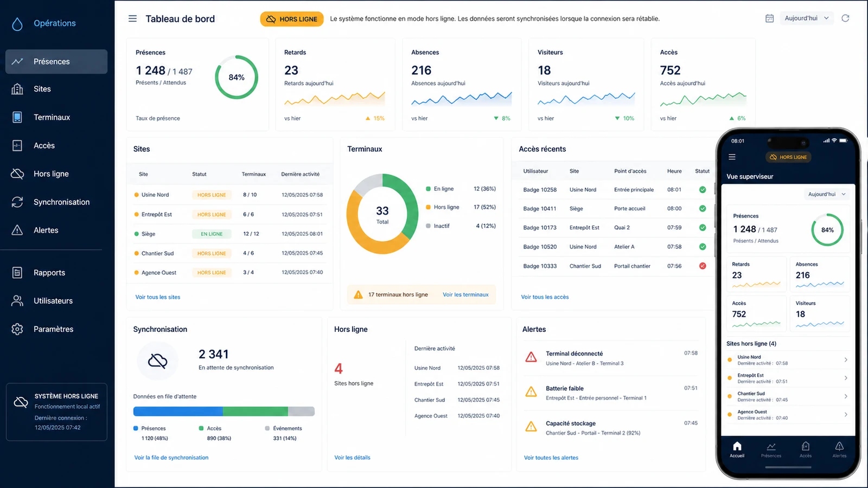Click the Accès door icon in sidebar
The width and height of the screenshot is (868, 488).
(17, 145)
